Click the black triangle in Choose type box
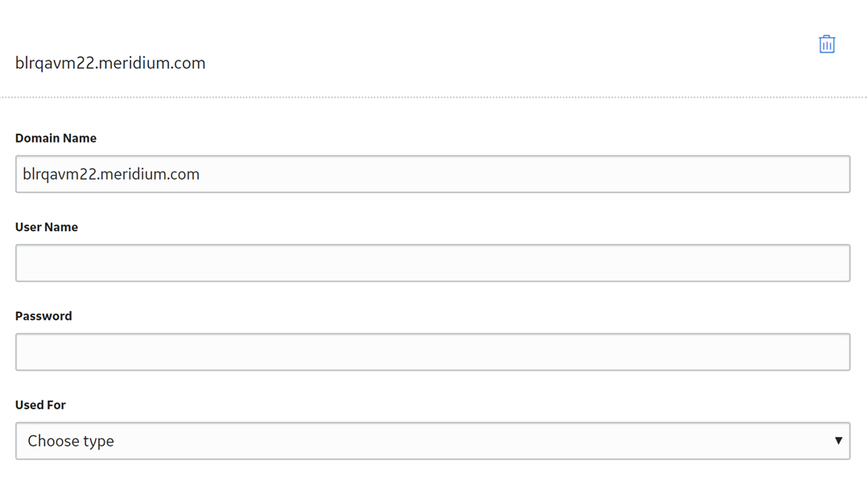868x490 pixels. (x=838, y=441)
